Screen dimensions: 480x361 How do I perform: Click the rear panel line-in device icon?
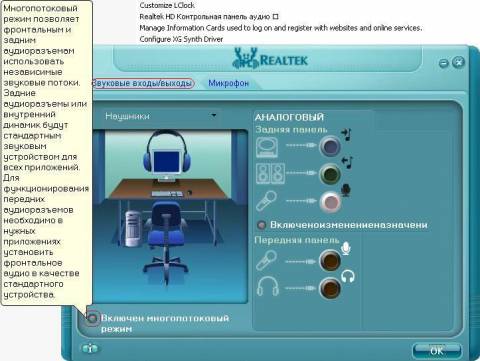(x=267, y=147)
